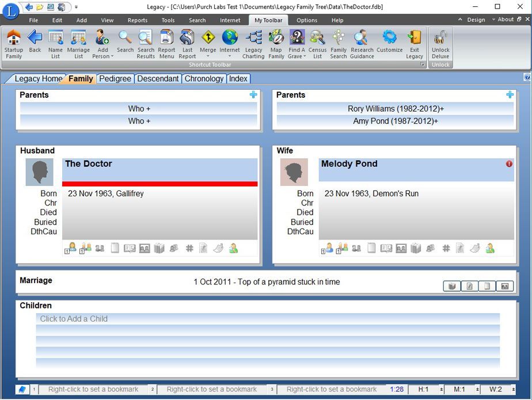
Task: Switch to the Index tab
Action: click(238, 79)
